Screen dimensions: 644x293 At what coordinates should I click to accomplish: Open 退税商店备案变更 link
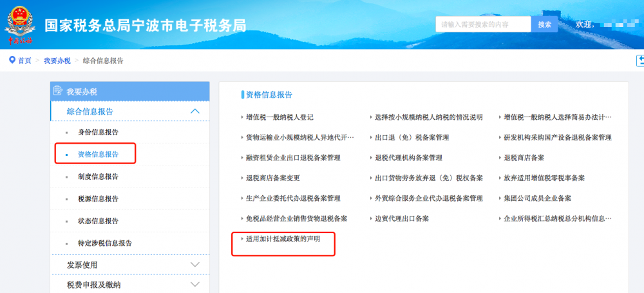coord(272,178)
